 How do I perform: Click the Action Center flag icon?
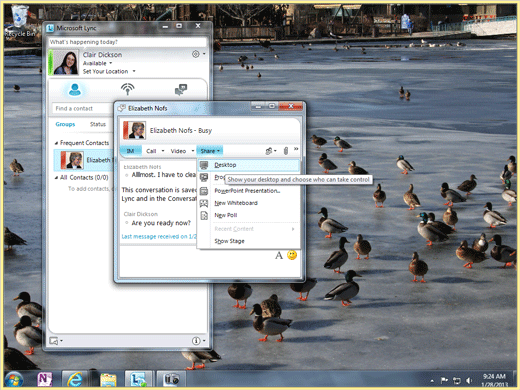(x=444, y=380)
